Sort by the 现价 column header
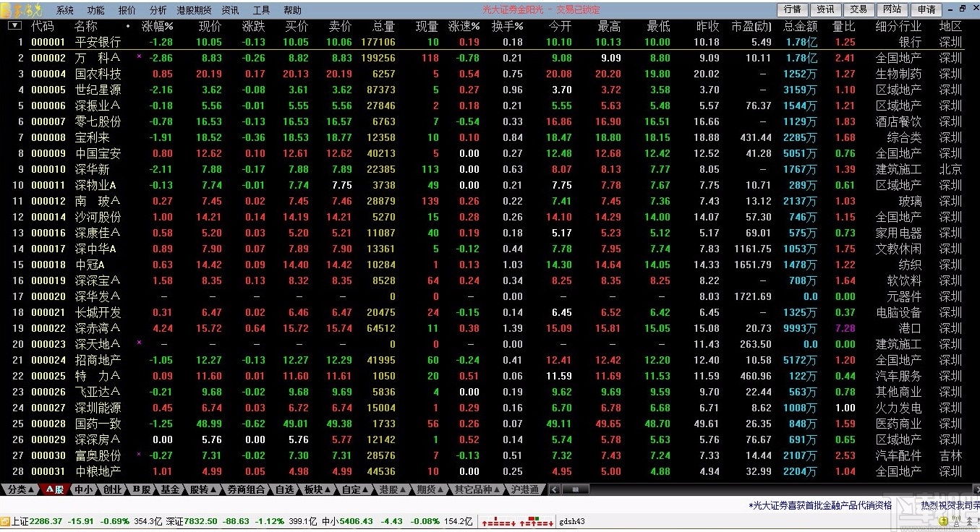The image size is (980, 532). tap(210, 26)
